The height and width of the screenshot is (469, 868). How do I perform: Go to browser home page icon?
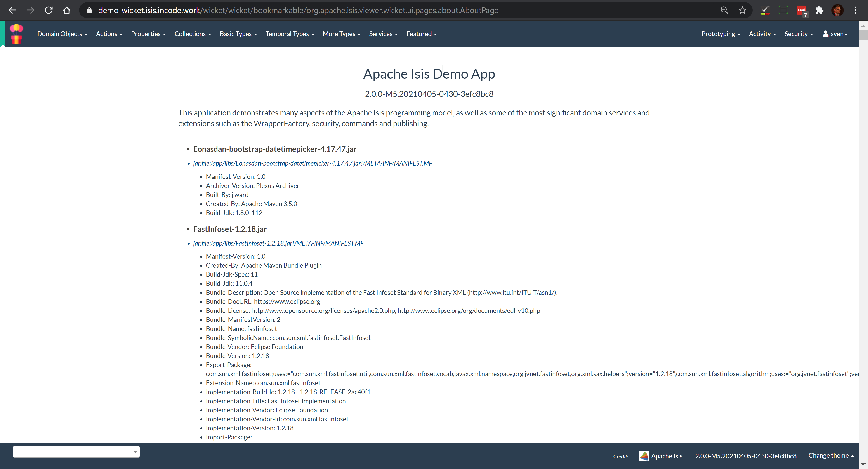[x=67, y=10]
